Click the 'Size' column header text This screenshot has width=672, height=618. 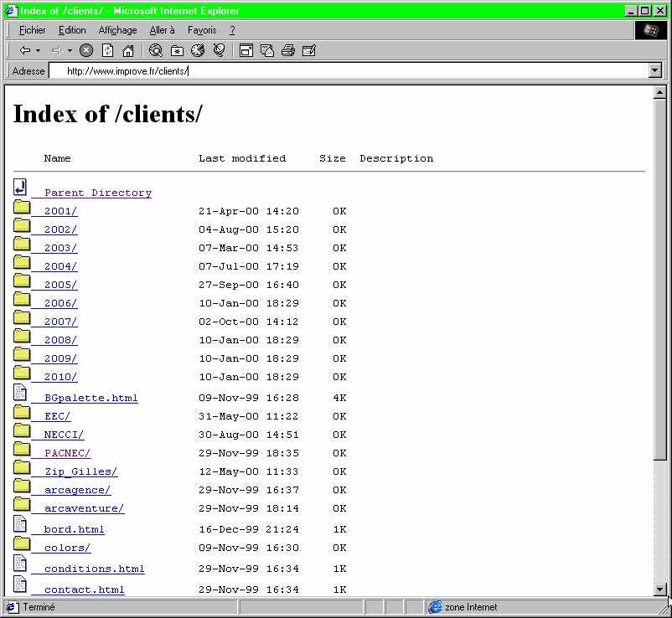coord(333,158)
